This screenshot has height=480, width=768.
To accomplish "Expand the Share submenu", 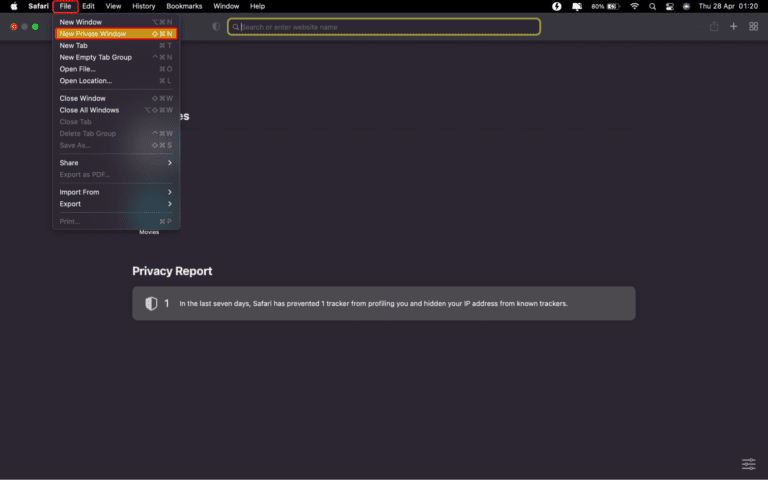I will (x=115, y=162).
